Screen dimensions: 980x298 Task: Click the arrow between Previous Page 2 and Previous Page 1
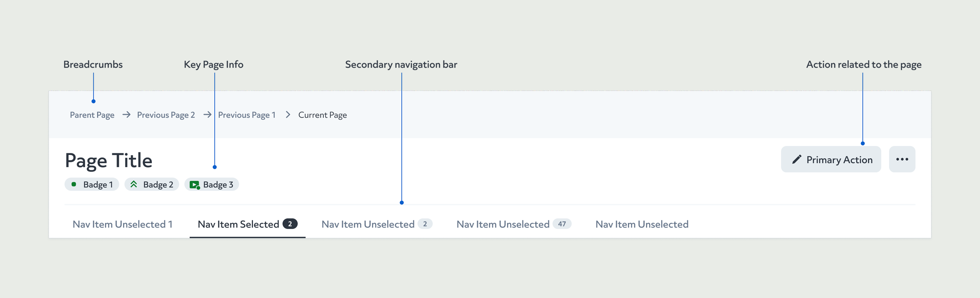[x=207, y=114]
